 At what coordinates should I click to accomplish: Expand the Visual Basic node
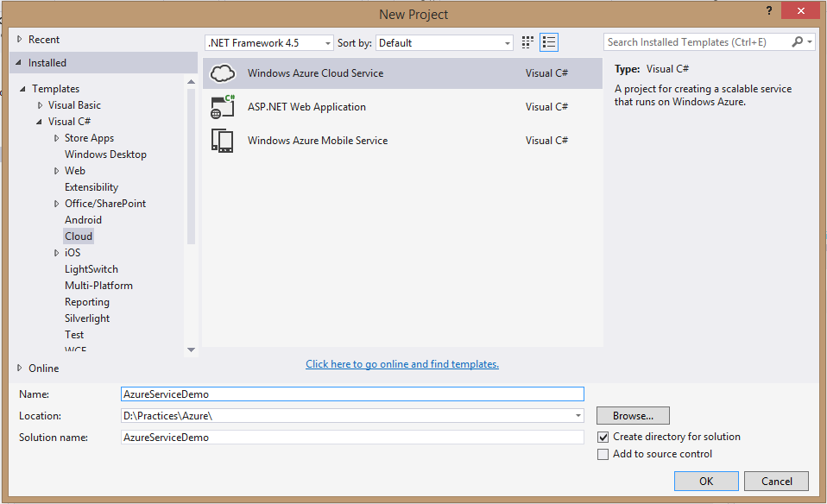pyautogui.click(x=40, y=105)
